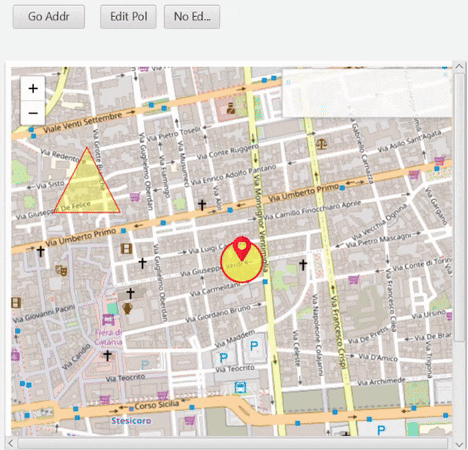The height and width of the screenshot is (450, 468).
Task: Select the yellow triangle polygon overlay
Action: coord(87,187)
